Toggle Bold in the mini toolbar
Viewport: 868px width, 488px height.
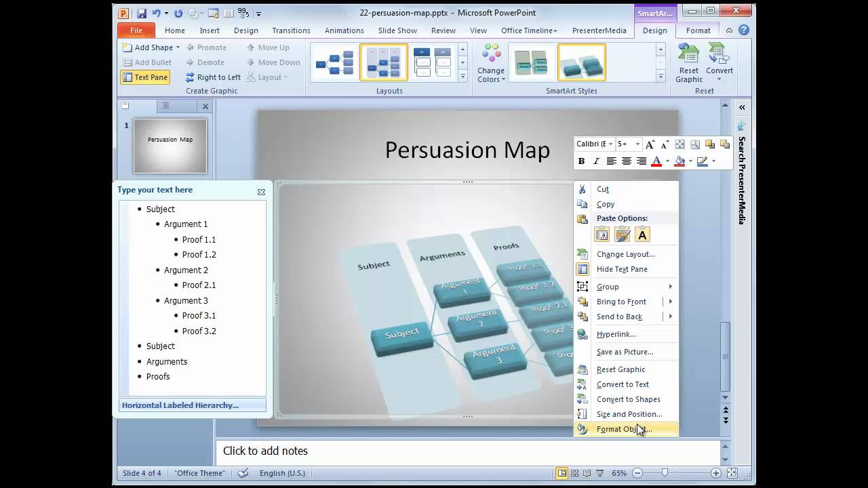click(x=581, y=161)
